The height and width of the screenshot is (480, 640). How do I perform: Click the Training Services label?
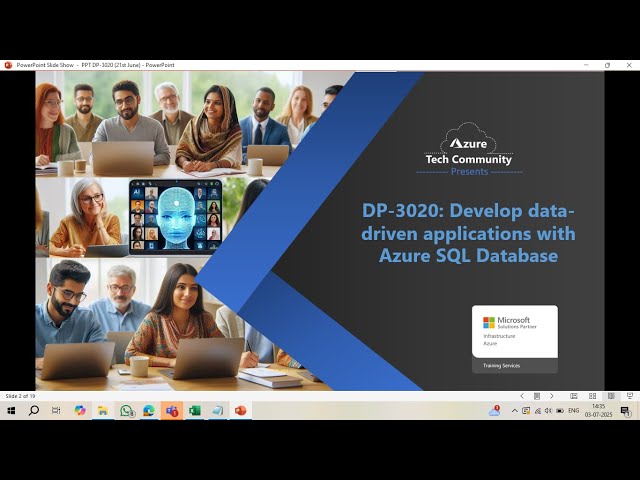point(502,366)
